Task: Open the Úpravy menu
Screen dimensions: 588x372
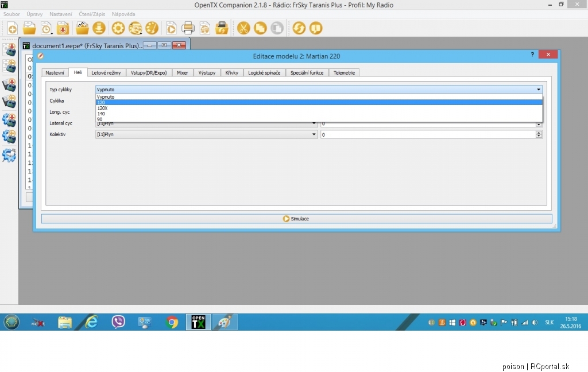Action: pyautogui.click(x=34, y=14)
